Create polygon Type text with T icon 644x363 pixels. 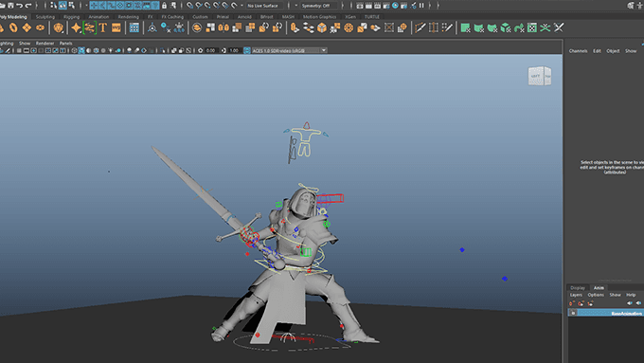click(102, 27)
